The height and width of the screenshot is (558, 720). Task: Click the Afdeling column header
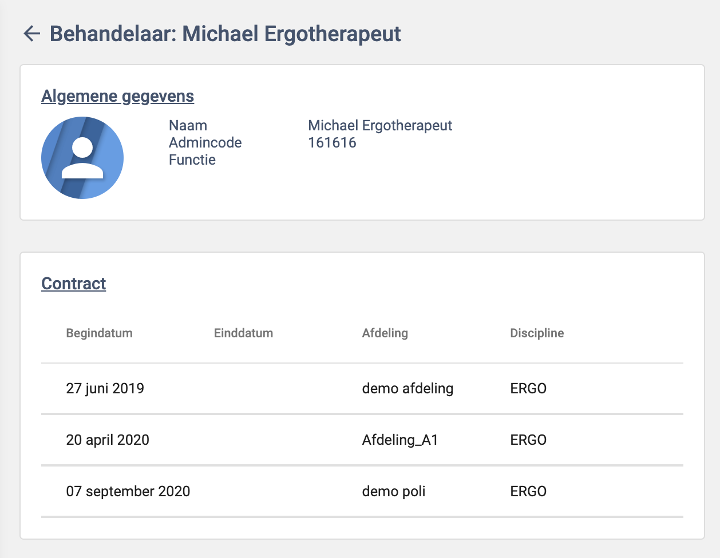[x=385, y=333]
